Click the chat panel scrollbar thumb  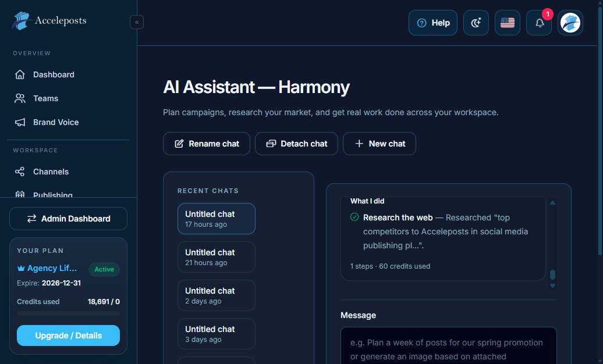point(552,274)
